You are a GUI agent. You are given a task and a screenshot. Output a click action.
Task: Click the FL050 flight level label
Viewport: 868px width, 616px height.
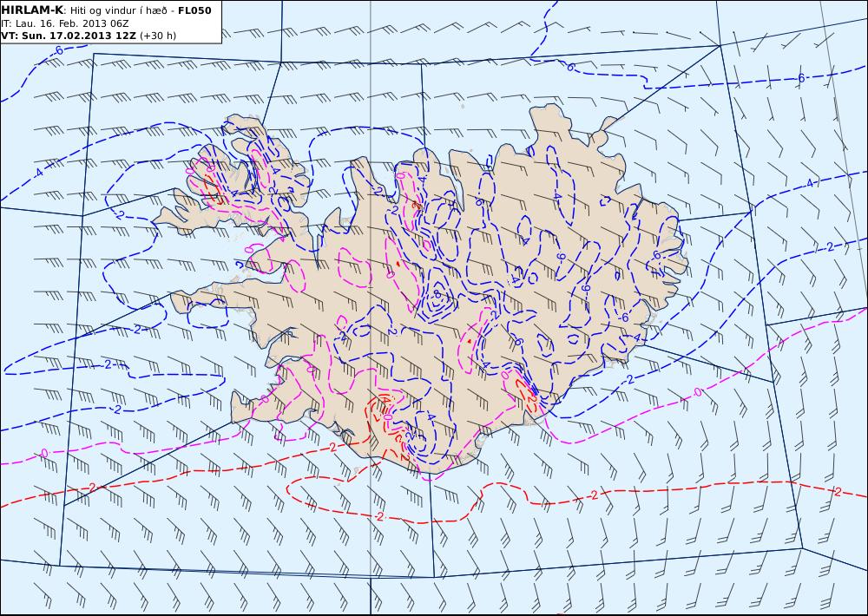[x=194, y=10]
